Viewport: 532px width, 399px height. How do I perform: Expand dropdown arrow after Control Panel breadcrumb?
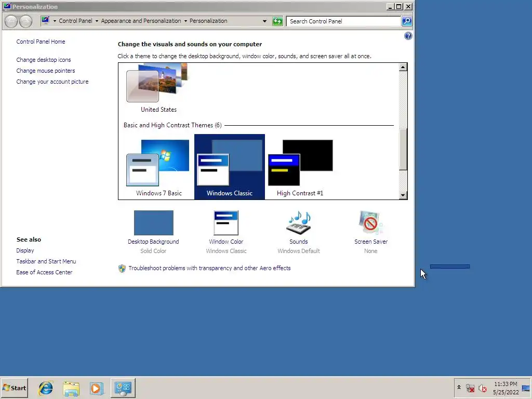(97, 21)
